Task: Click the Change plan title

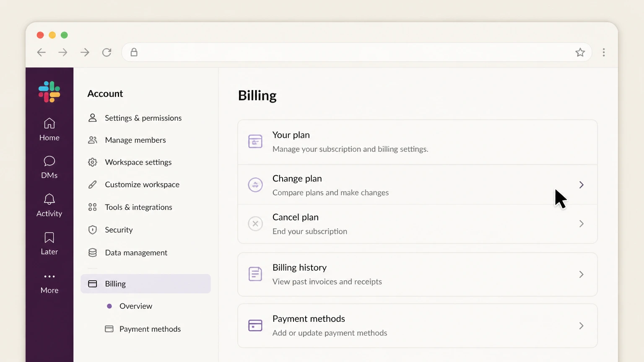Action: coord(297,178)
